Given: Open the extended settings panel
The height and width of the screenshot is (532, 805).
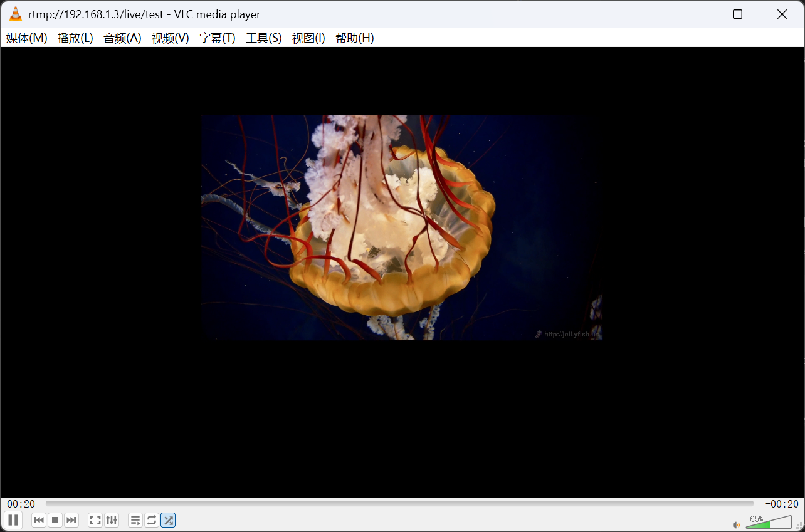Looking at the screenshot, I should 111,520.
